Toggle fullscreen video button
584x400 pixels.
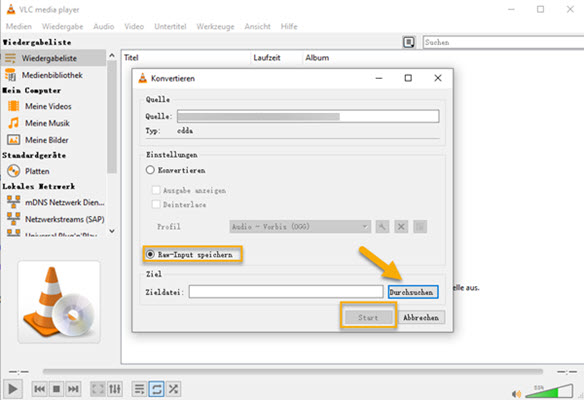click(98, 389)
